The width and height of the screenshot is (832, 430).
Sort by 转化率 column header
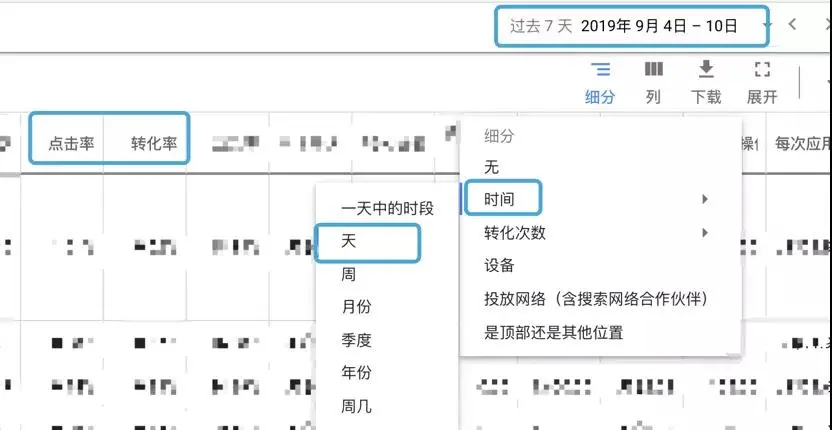coord(153,144)
